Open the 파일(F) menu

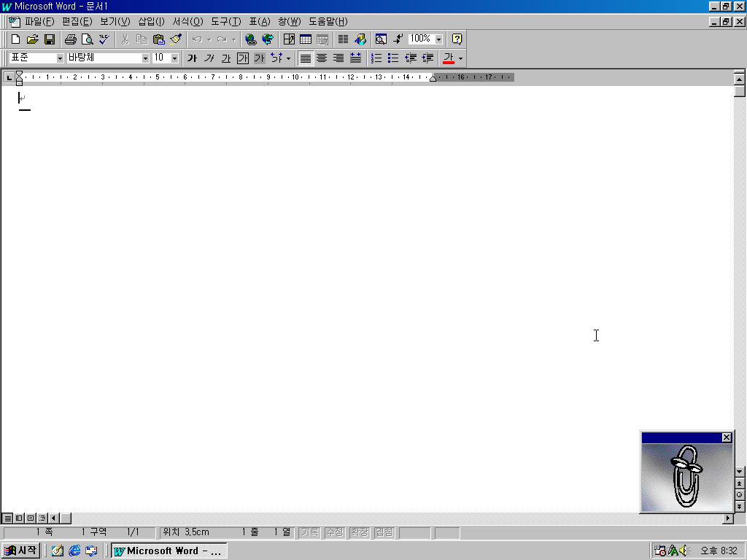click(x=39, y=21)
